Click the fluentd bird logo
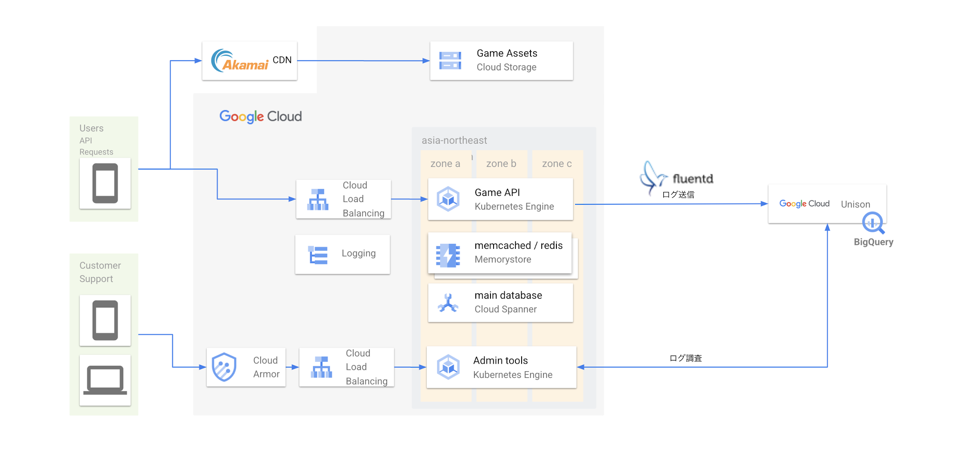Screen dimensions: 980x450 click(x=653, y=178)
